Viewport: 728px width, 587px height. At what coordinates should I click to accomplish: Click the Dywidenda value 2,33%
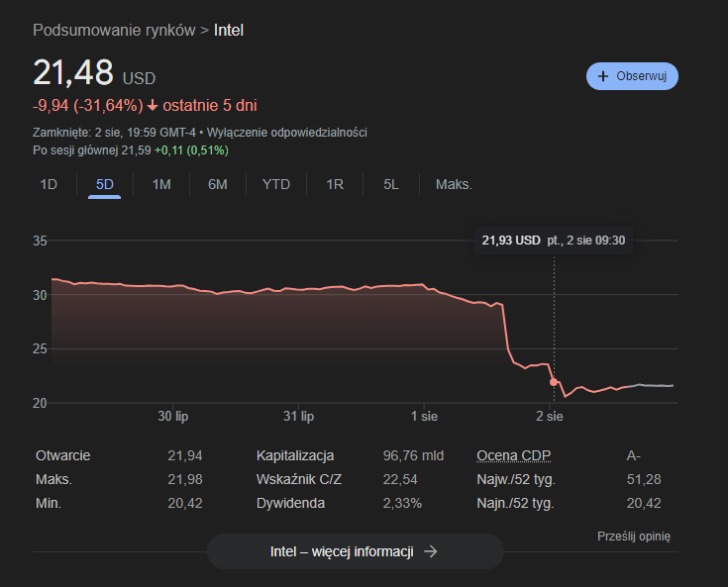(x=402, y=503)
